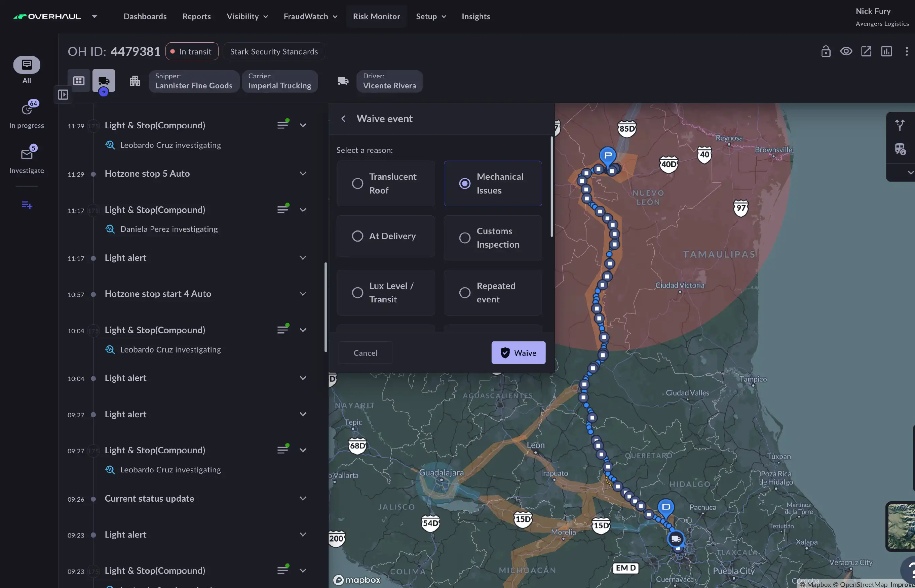Click the grid dashboard view icon
The width and height of the screenshot is (915, 588).
coord(79,81)
